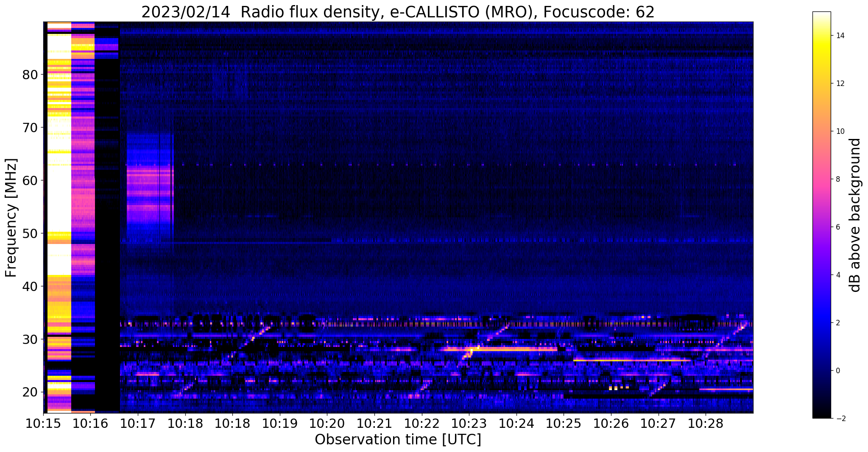
Task: Click the bright yellow 28 MHz streak near 10:23
Action: pyautogui.click(x=500, y=349)
